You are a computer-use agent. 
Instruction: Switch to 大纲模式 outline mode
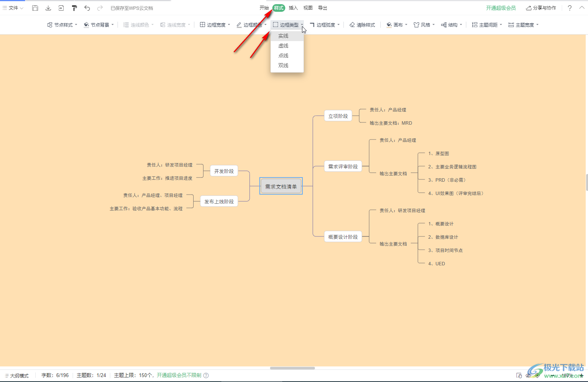(x=17, y=376)
